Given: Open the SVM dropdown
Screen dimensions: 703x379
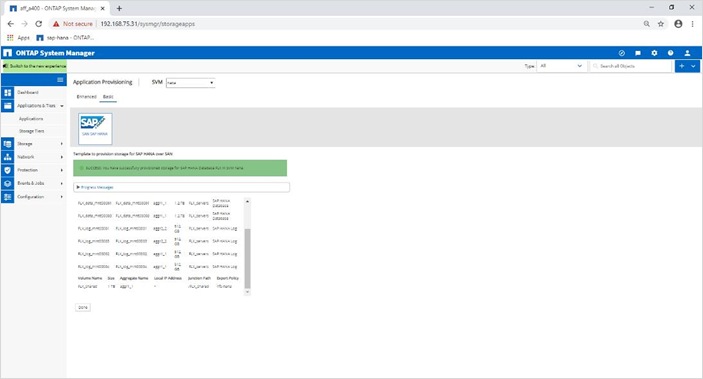Looking at the screenshot, I should [x=191, y=83].
